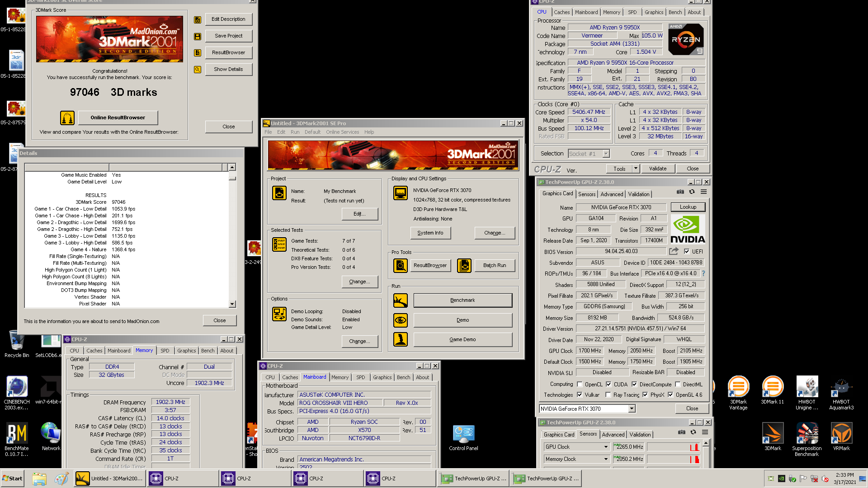
Task: Open the Tools dropdown arrow in CPU-Z
Action: pos(636,169)
